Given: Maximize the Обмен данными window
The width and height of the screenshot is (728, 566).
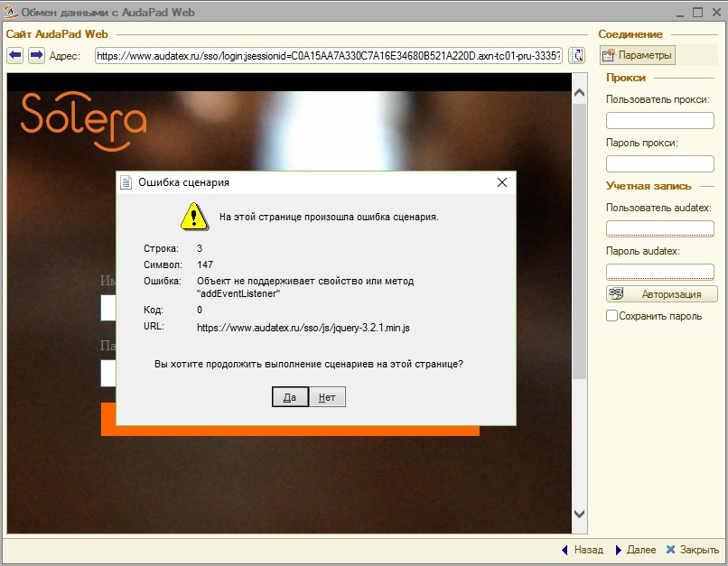Looking at the screenshot, I should [x=697, y=13].
